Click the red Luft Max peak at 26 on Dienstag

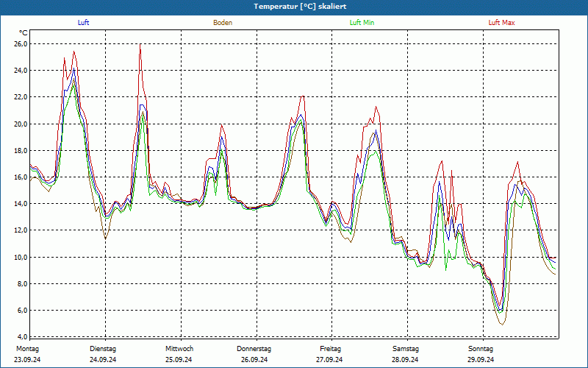coord(140,45)
